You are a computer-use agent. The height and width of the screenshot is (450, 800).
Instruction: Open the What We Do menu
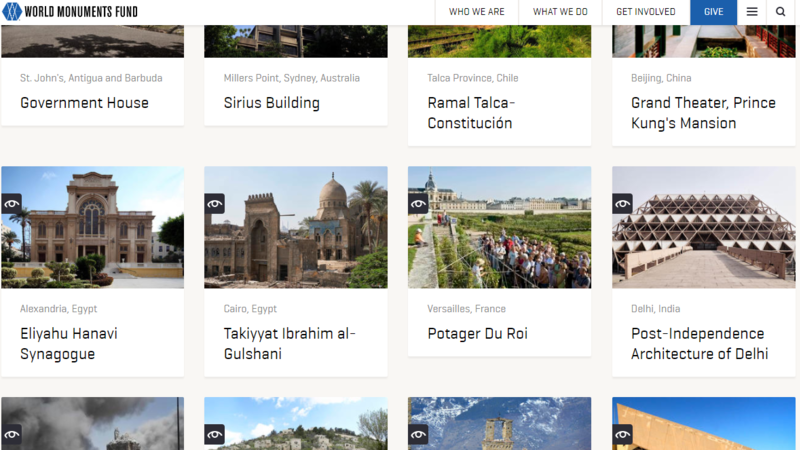[560, 12]
